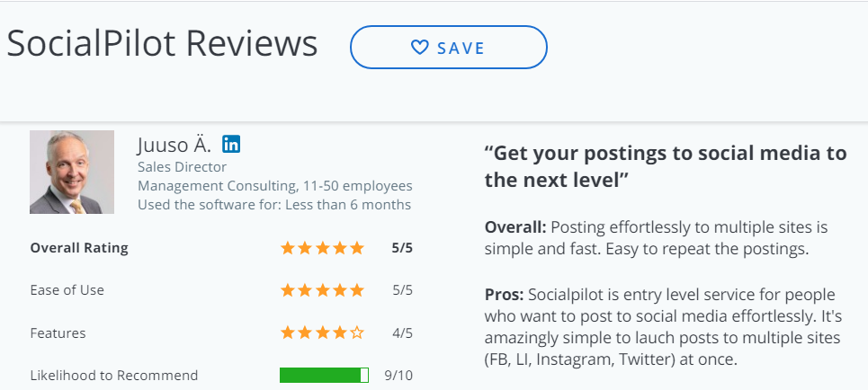Click the first Features star
Image resolution: width=868 pixels, height=390 pixels.
coord(287,333)
